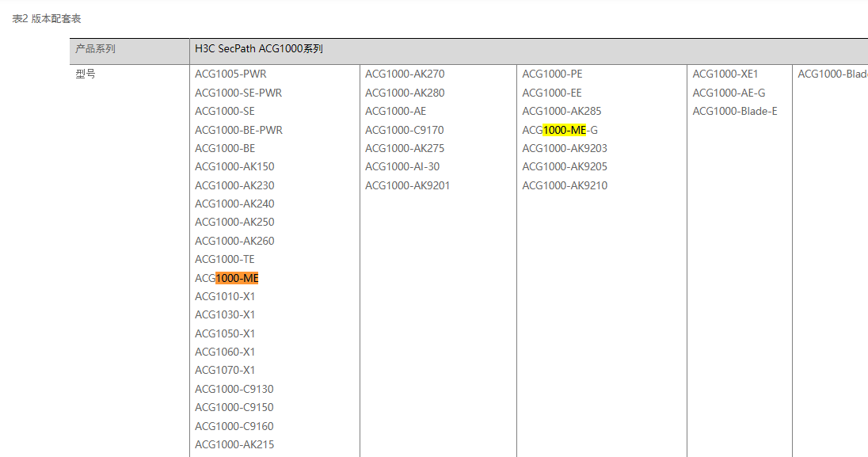Select model ACG1000-BE
The height and width of the screenshot is (457, 868).
225,148
